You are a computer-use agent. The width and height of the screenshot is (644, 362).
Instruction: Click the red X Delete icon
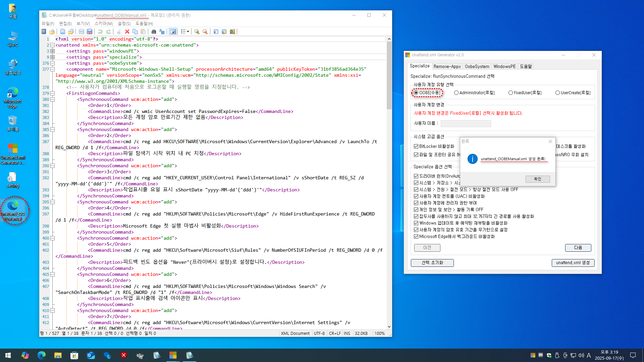click(x=127, y=32)
